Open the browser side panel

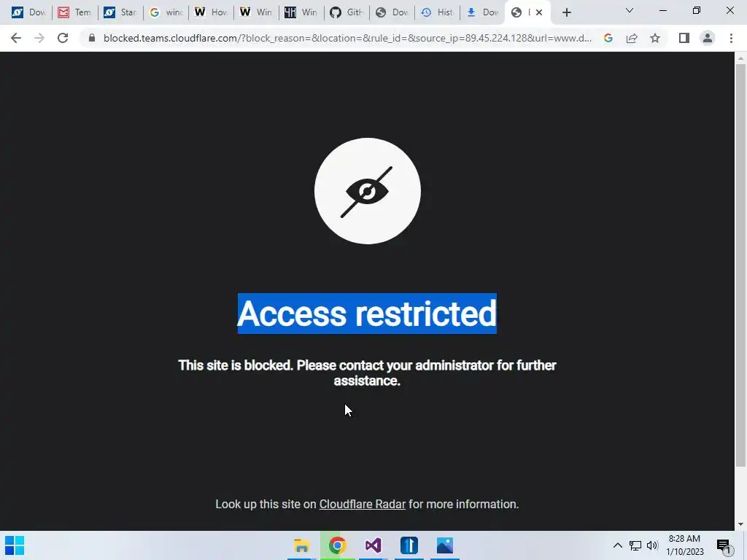point(684,38)
